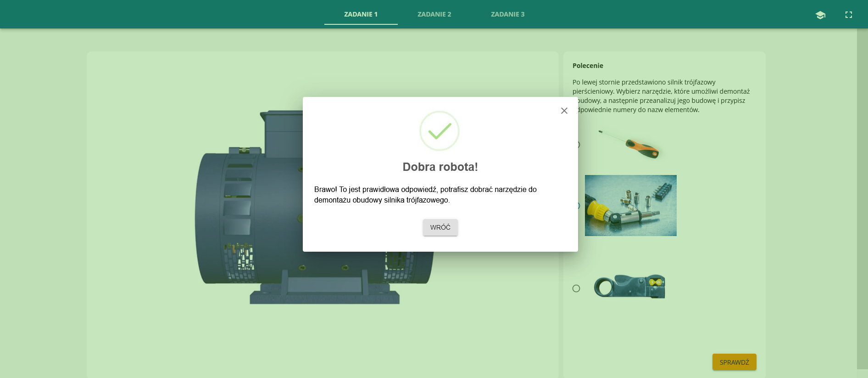
Task: Click the "Dobra robota!" heading
Action: point(440,167)
